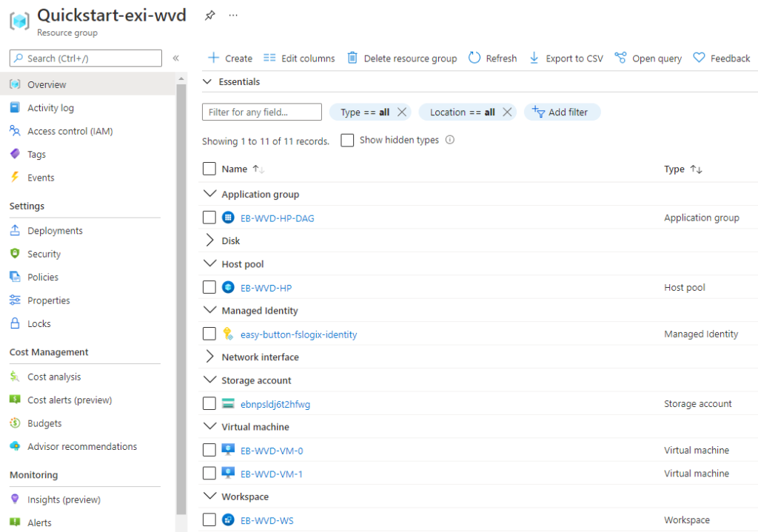The height and width of the screenshot is (532, 758).
Task: Click the info icon beside Show hidden types
Action: (450, 140)
